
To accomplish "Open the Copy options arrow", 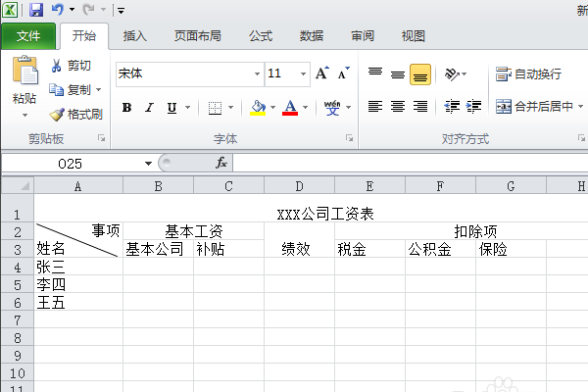I will 99,90.
